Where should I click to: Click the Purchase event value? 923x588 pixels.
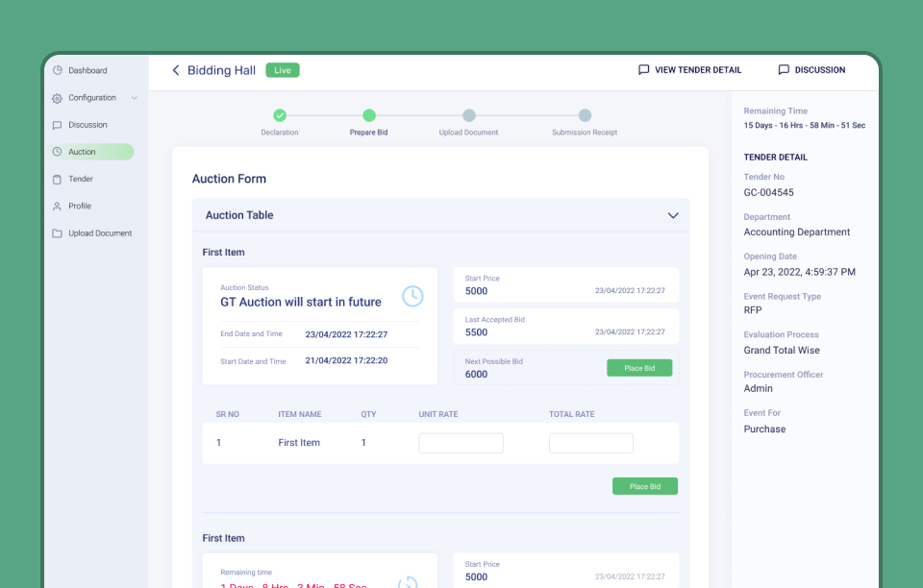coord(764,429)
